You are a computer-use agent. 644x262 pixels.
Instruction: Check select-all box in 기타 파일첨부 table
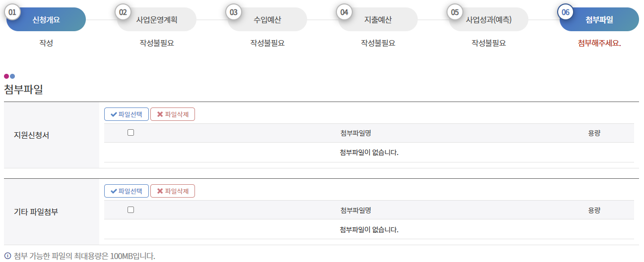131,210
